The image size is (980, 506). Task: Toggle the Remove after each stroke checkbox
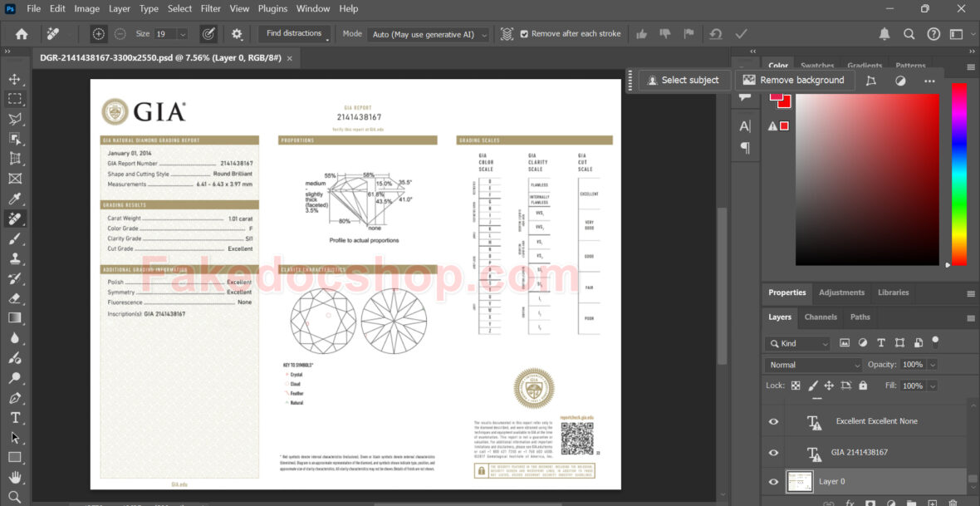[524, 34]
